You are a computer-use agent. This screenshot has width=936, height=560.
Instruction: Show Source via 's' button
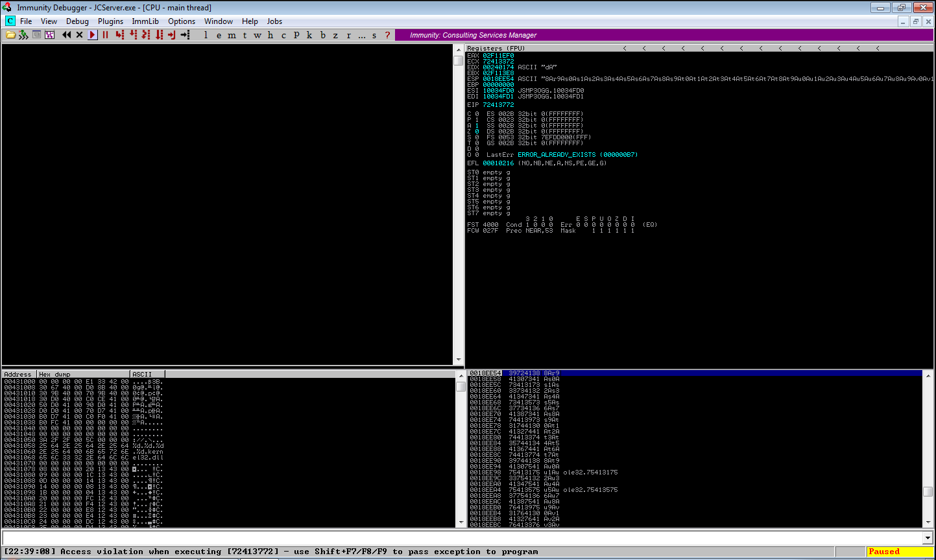coord(374,35)
